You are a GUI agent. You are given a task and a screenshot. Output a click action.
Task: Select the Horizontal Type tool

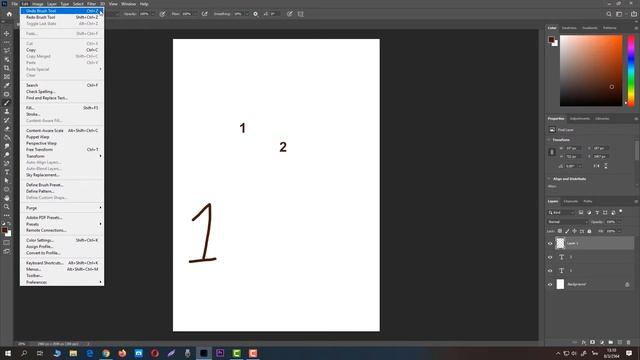tap(7, 172)
